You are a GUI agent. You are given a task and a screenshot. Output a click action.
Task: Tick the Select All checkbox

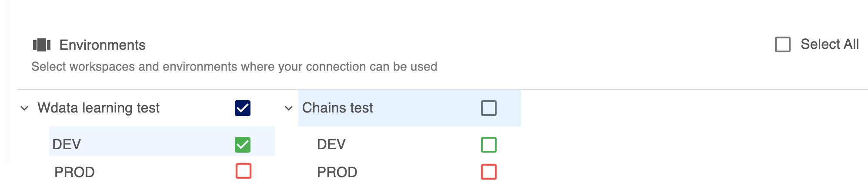[782, 44]
